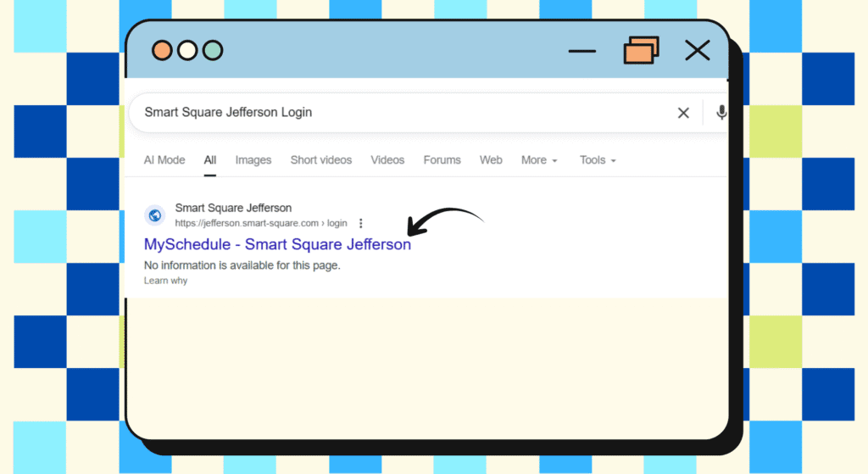
Task: Open the three-dot menu next to the result URL
Action: pos(361,224)
